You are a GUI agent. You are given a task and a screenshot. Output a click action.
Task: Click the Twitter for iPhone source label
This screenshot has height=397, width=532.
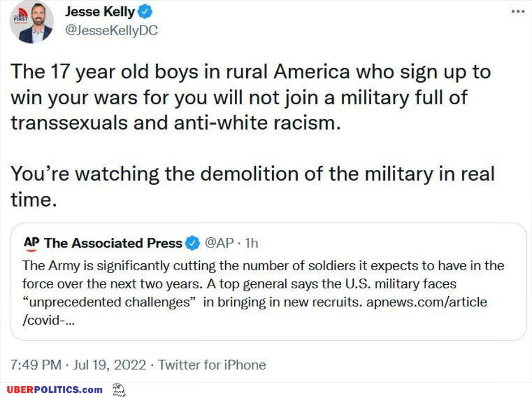point(212,365)
